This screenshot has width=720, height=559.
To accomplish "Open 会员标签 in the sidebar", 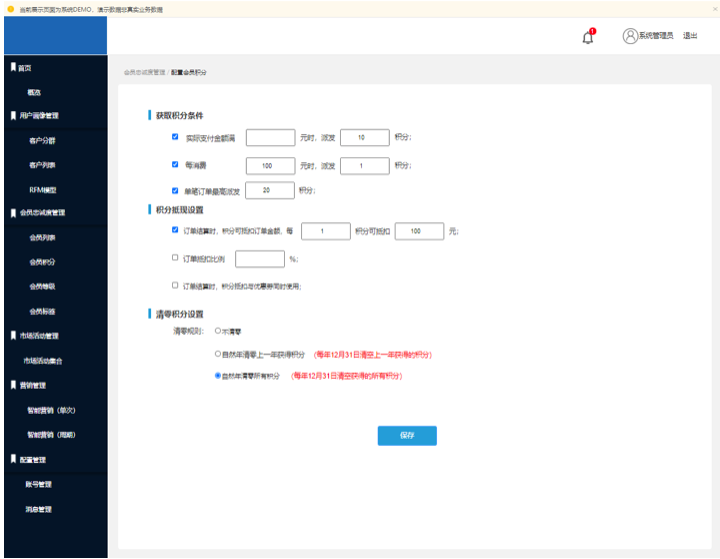I will click(42, 311).
